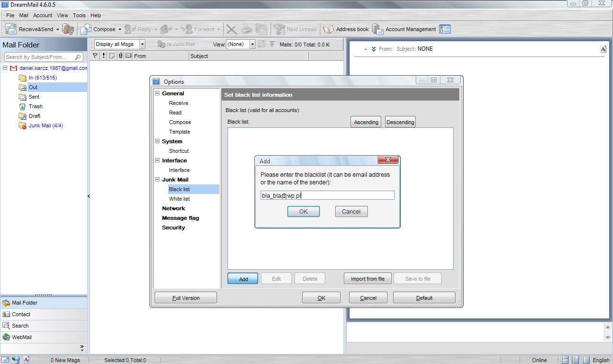
Task: Click the Move to folder toolbar icon
Action: point(261,29)
